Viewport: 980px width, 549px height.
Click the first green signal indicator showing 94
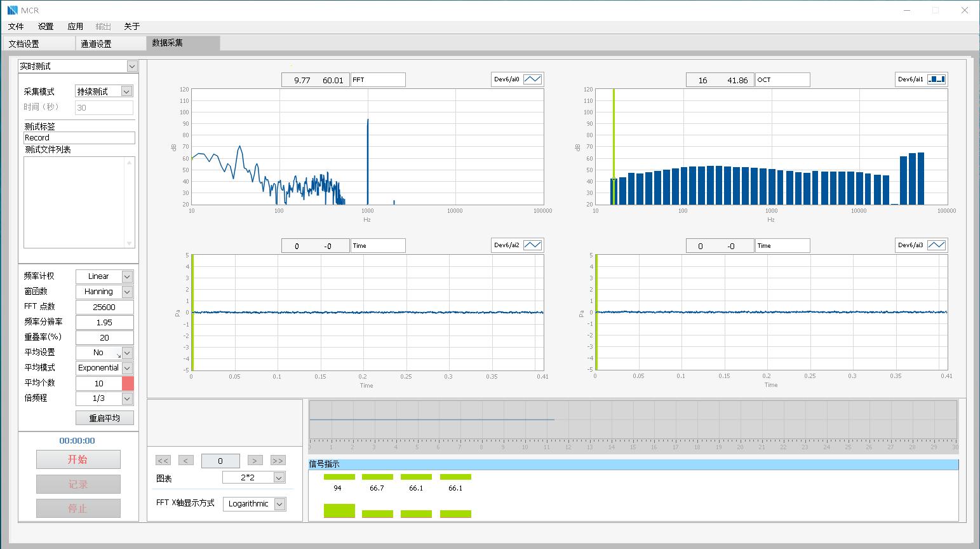pos(339,477)
